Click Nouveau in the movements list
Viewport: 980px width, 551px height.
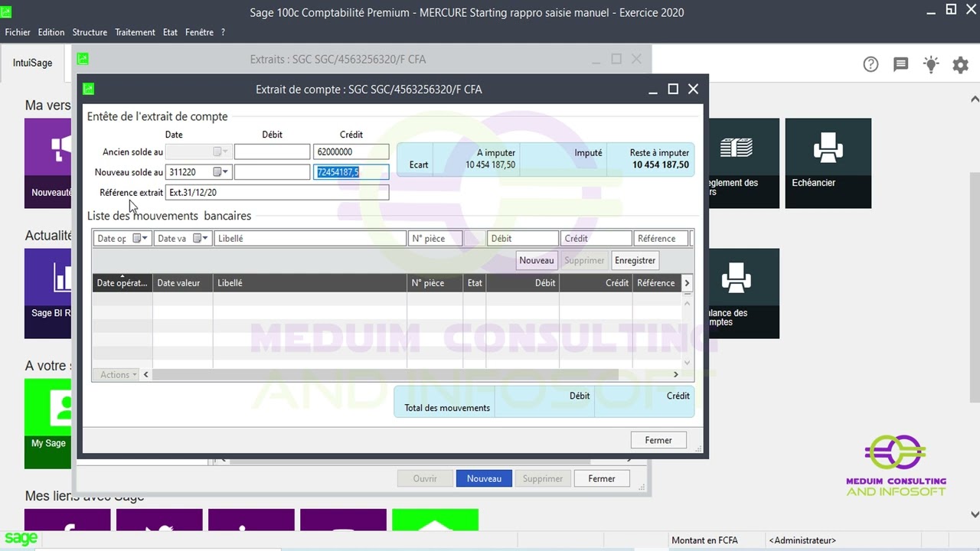click(x=536, y=261)
